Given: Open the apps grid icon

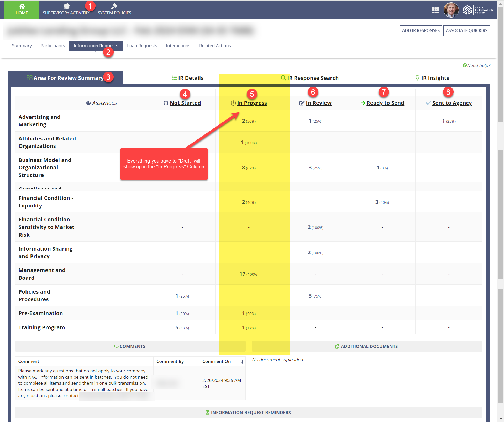Looking at the screenshot, I should (x=435, y=10).
